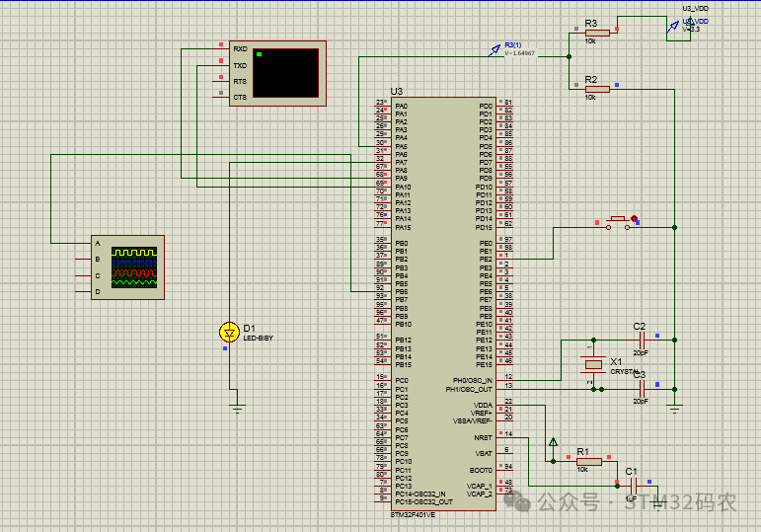
Task: Click the PB6 pin label on U3
Action: tap(402, 292)
